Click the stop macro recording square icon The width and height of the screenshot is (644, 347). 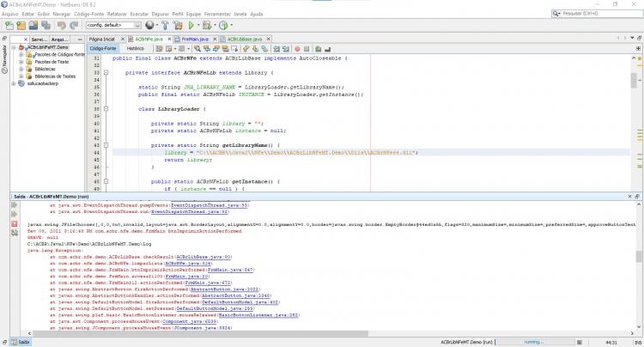pyautogui.click(x=307, y=49)
